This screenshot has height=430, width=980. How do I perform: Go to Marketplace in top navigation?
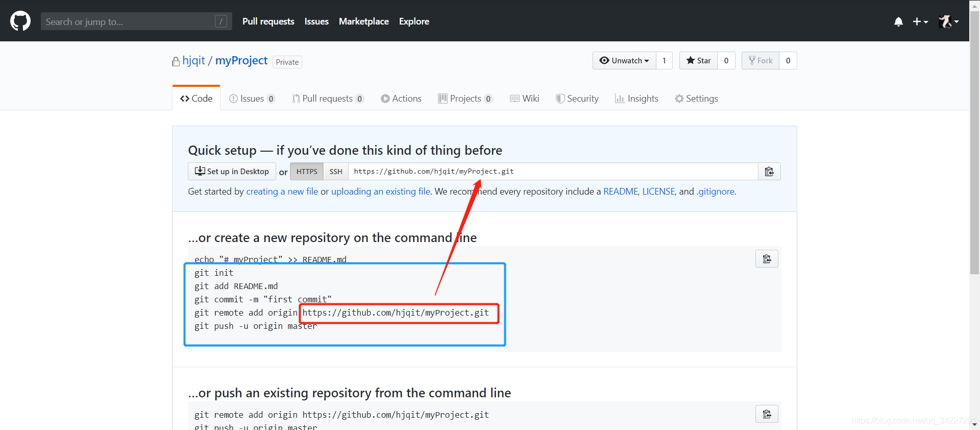(x=364, y=21)
